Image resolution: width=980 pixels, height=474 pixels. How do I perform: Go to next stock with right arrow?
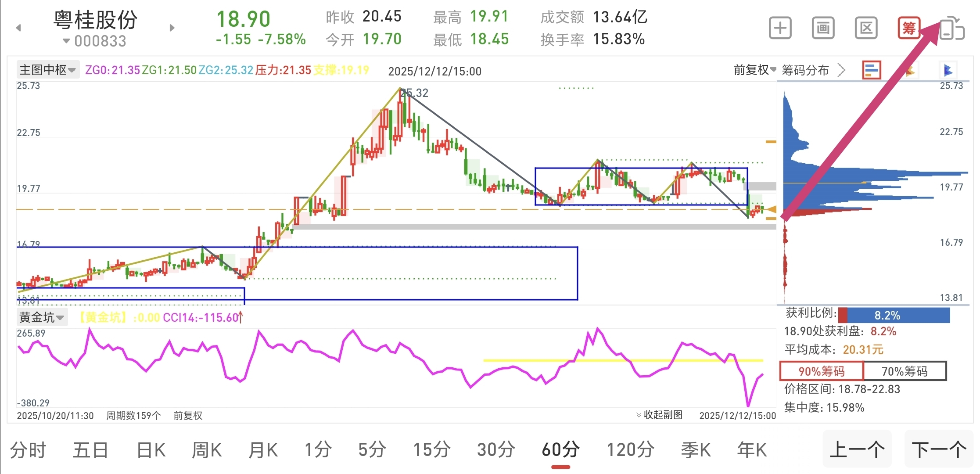tap(172, 28)
